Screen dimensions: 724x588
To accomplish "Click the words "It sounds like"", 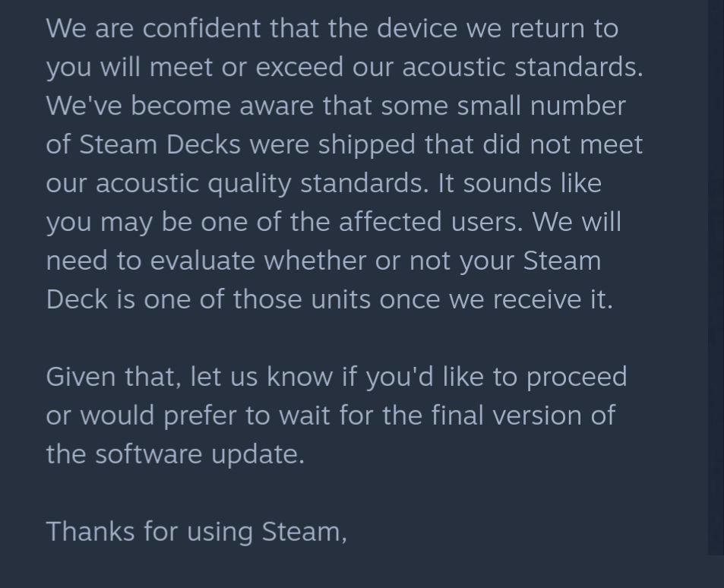I will [x=520, y=183].
